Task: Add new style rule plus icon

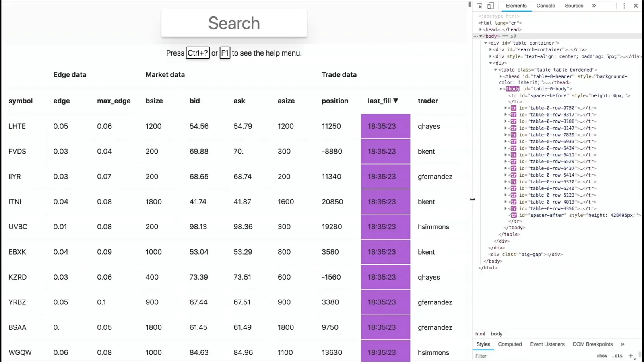Action: [631, 356]
